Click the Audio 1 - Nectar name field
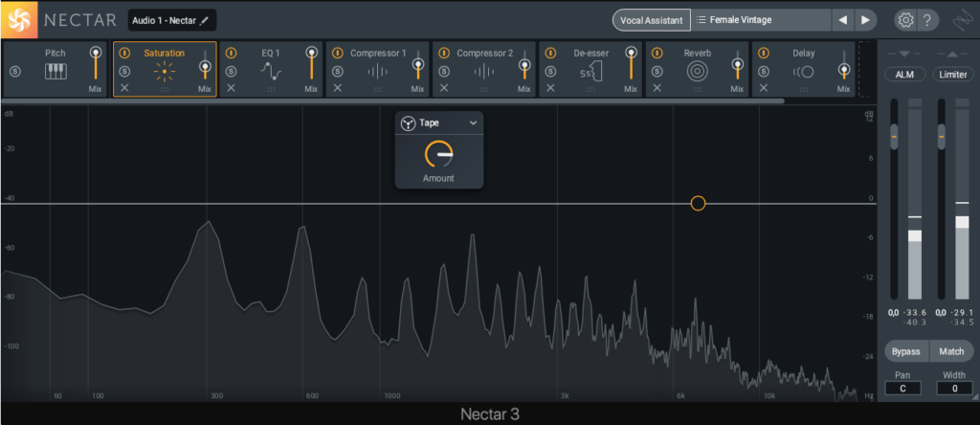The width and height of the screenshot is (980, 425). pos(172,21)
